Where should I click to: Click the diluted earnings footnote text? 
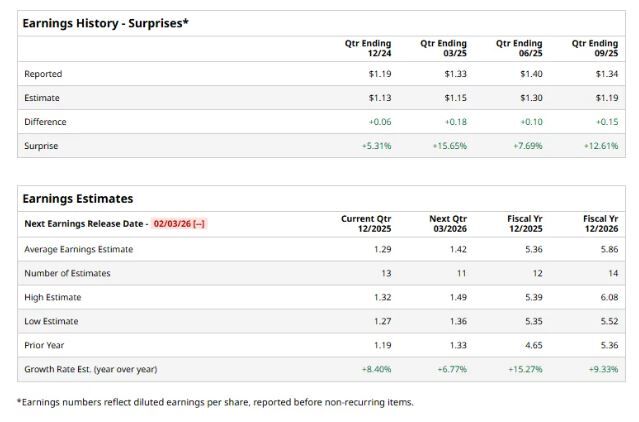point(215,402)
